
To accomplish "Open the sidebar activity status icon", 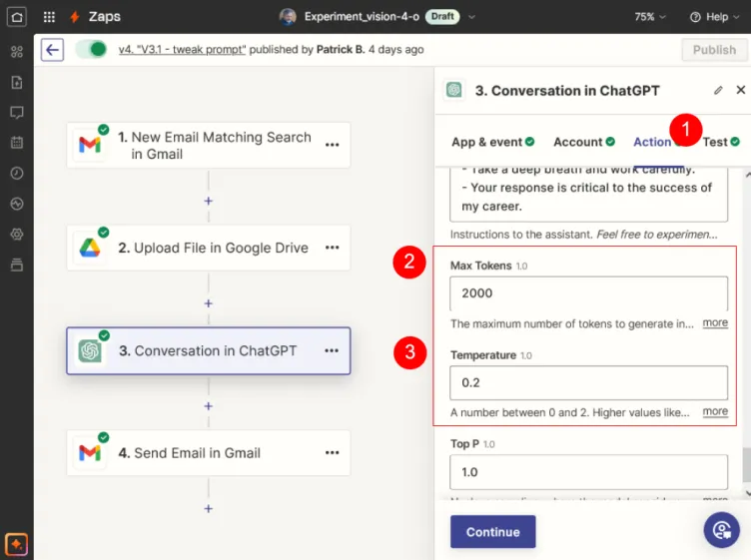I will (x=17, y=204).
